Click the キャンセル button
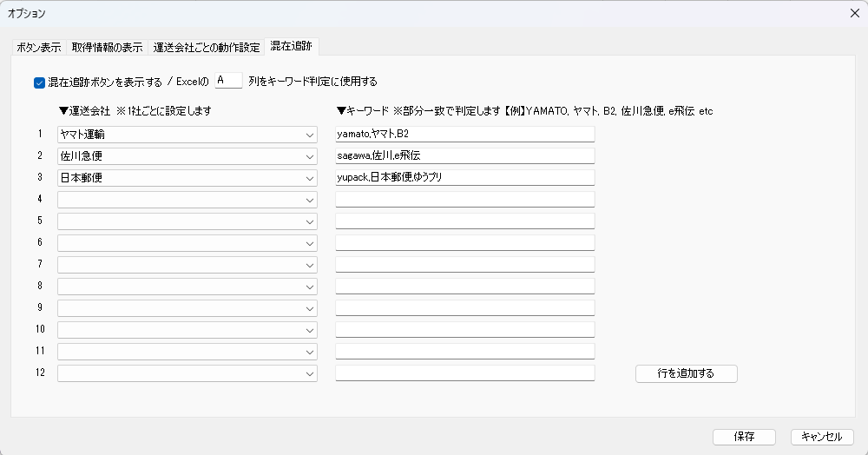This screenshot has height=455, width=868. point(822,437)
